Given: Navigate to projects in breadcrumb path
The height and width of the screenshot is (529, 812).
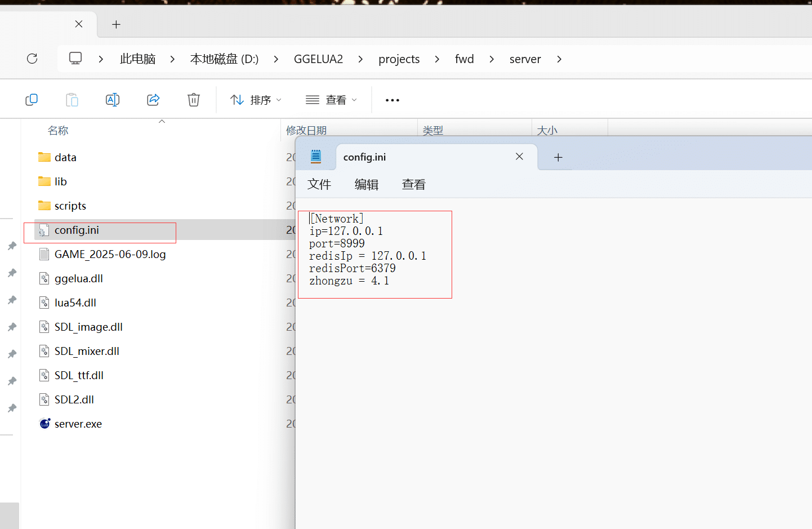Looking at the screenshot, I should [399, 59].
